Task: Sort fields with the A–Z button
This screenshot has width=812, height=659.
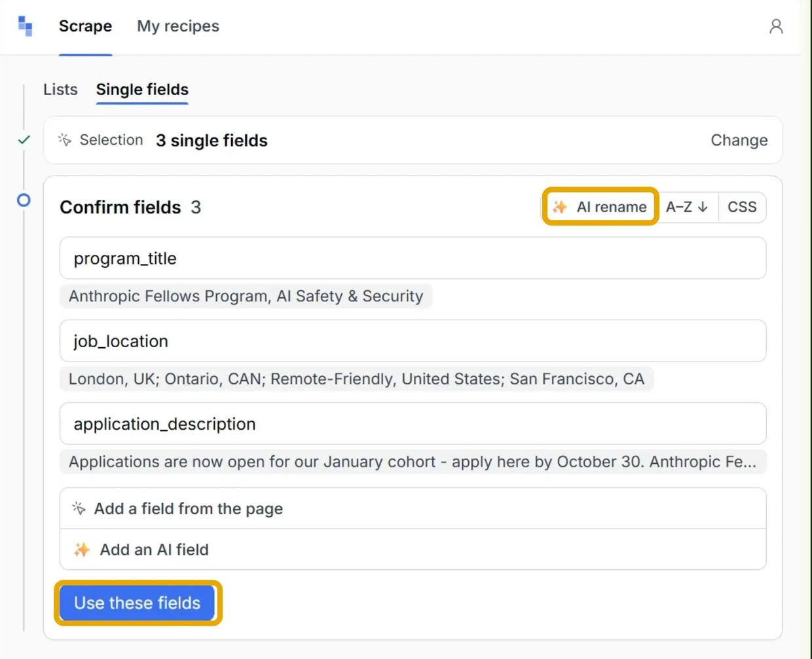Action: 687,207
